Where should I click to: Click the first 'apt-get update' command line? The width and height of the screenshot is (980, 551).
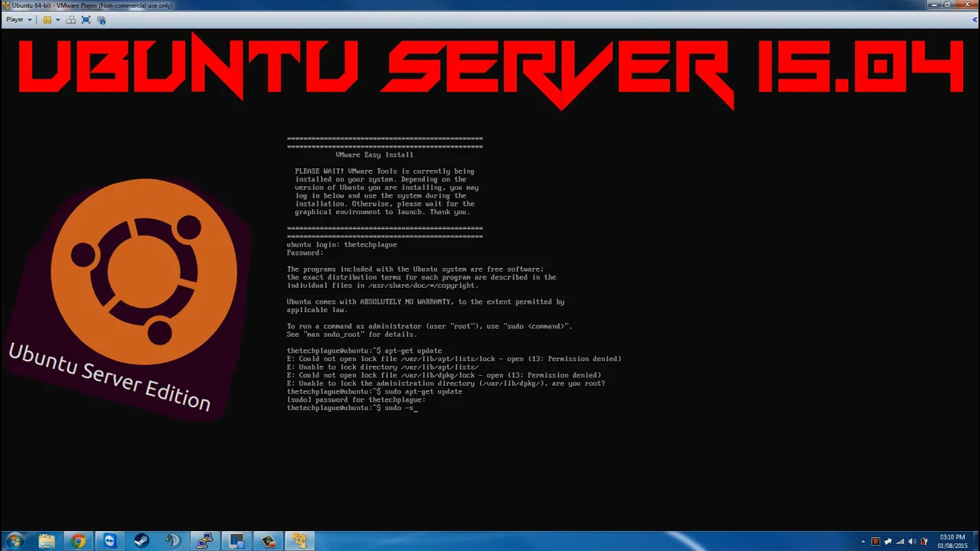pos(364,350)
